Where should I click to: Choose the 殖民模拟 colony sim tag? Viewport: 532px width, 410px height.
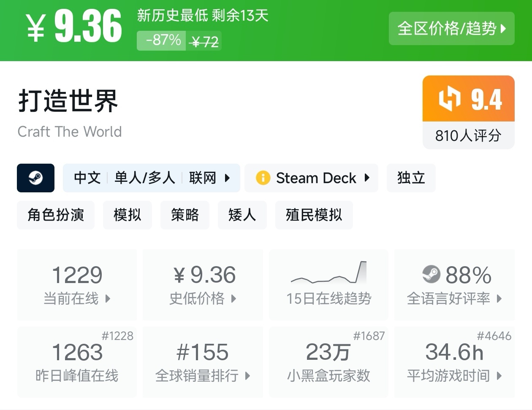click(314, 215)
